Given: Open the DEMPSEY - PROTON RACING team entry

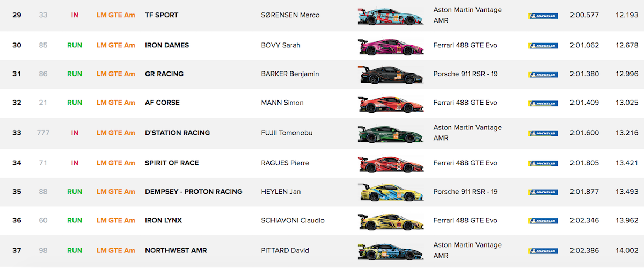Looking at the screenshot, I should [193, 192].
